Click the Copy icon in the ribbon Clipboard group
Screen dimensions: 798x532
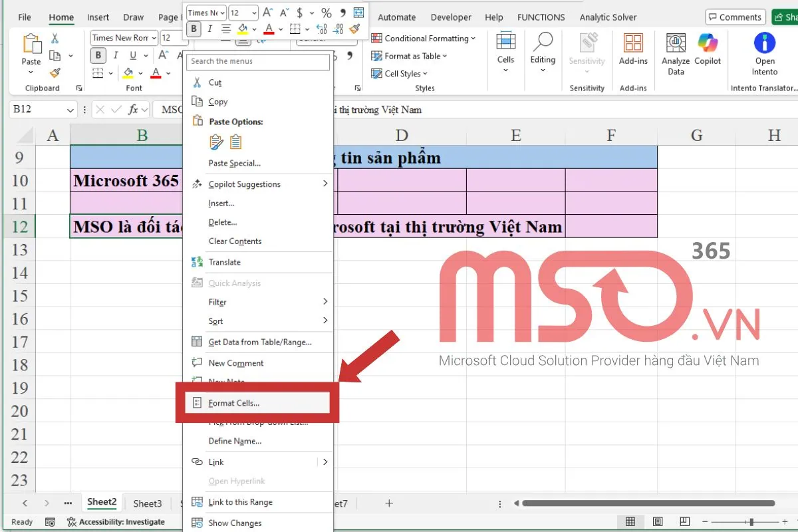pyautogui.click(x=55, y=56)
